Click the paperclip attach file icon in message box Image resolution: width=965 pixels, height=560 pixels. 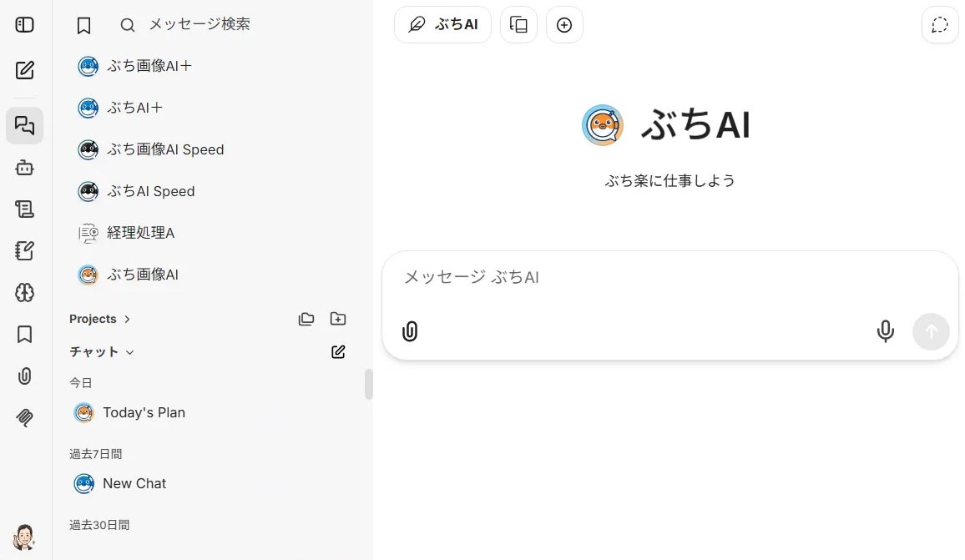[410, 331]
